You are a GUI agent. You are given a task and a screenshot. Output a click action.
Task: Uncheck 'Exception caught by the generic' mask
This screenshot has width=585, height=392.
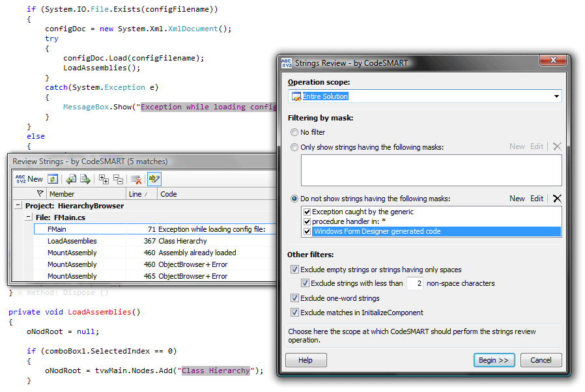pos(307,212)
